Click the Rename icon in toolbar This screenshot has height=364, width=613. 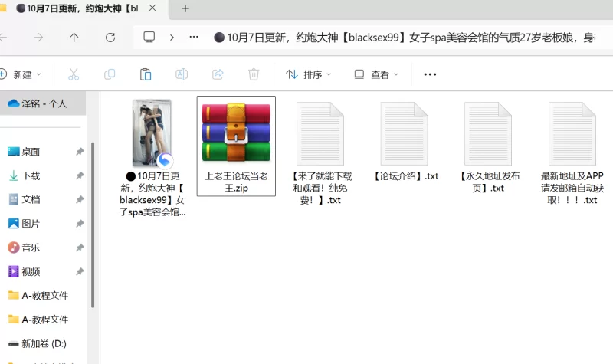pyautogui.click(x=182, y=74)
